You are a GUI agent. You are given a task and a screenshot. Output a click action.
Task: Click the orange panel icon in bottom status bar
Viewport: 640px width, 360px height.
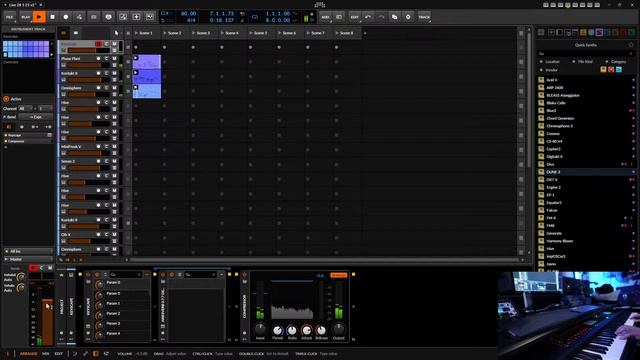[96, 353]
